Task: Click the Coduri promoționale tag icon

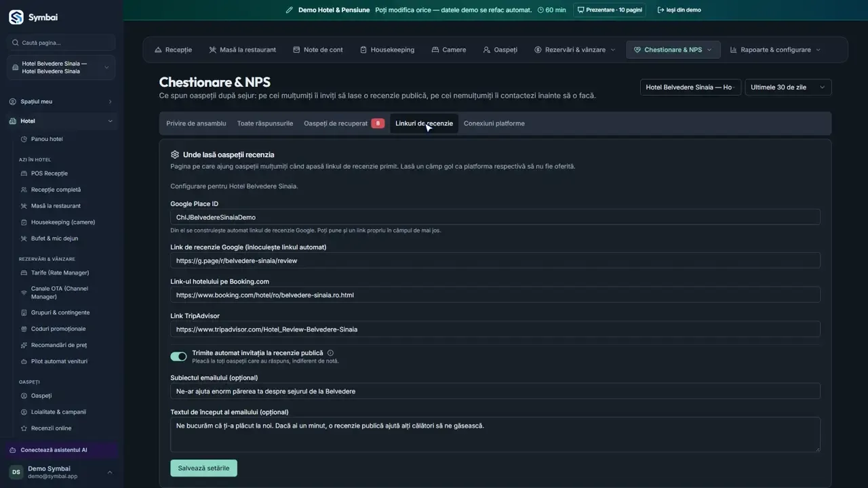Action: coord(24,329)
